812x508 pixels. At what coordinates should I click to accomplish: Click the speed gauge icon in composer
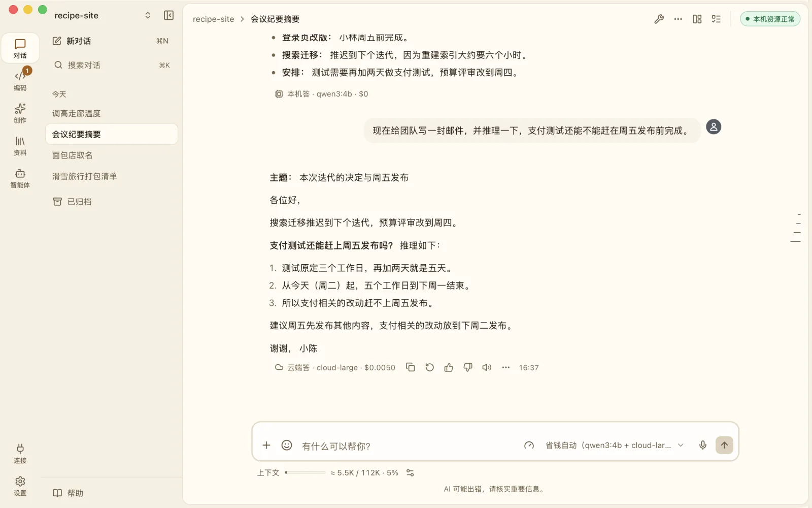[529, 446]
